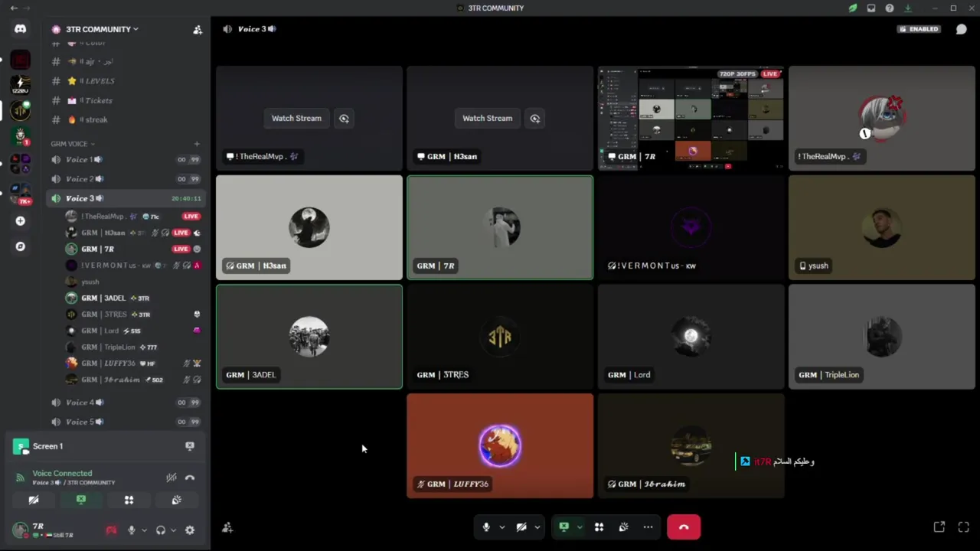Open more options ellipsis in call bar
The image size is (980, 551).
(x=648, y=527)
